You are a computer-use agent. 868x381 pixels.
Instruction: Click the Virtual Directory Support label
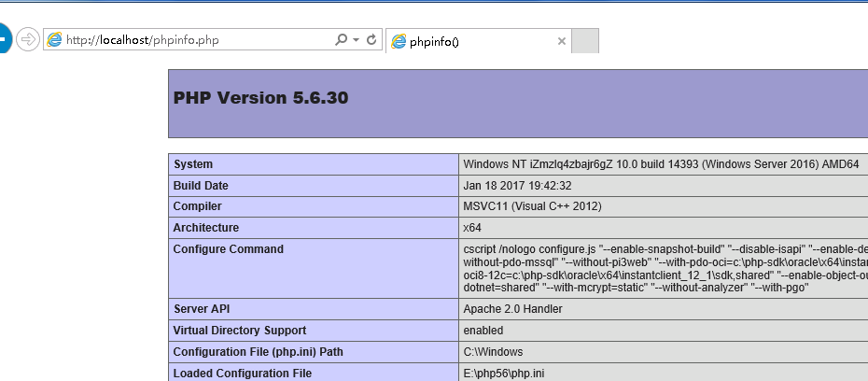[x=239, y=331]
